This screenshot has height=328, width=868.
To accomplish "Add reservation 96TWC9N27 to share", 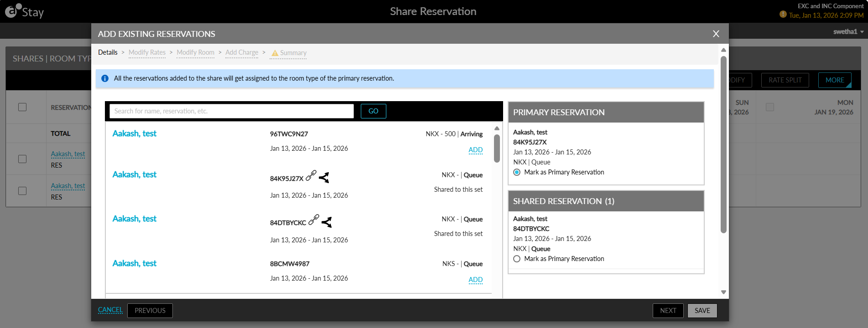I will 475,150.
